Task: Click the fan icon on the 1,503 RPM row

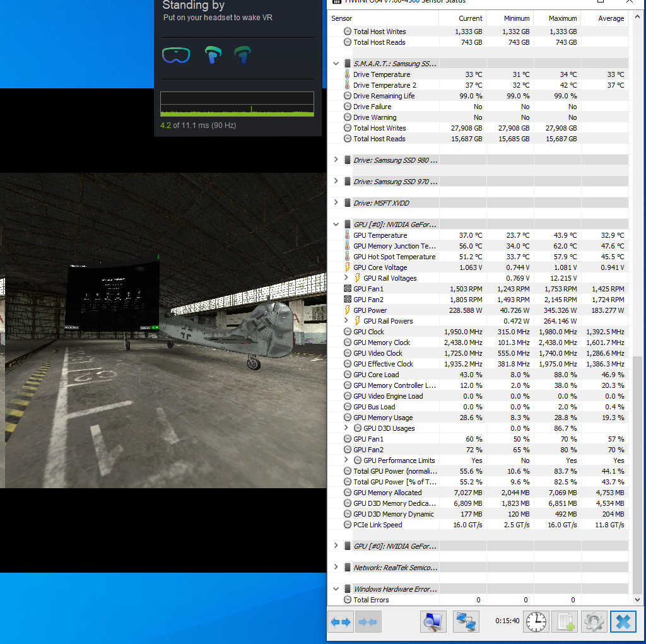Action: 348,288
